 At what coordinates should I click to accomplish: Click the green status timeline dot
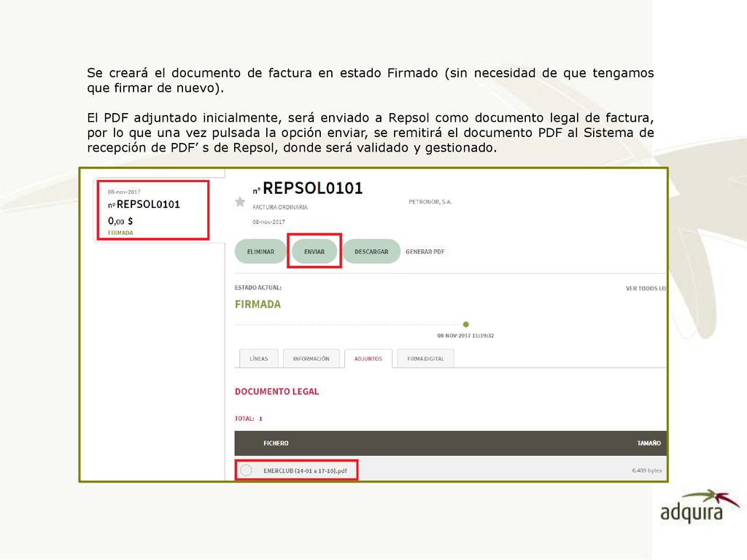466,324
